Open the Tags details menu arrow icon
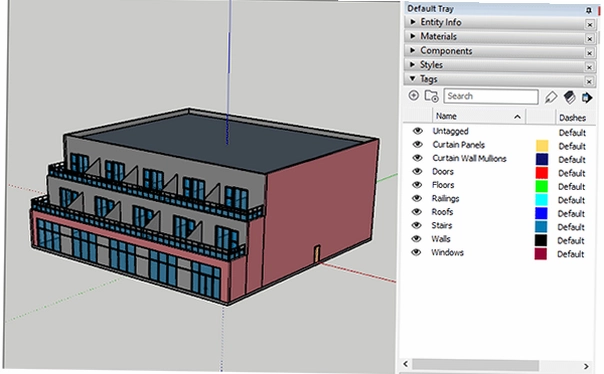The height and width of the screenshot is (374, 604). coord(587,97)
